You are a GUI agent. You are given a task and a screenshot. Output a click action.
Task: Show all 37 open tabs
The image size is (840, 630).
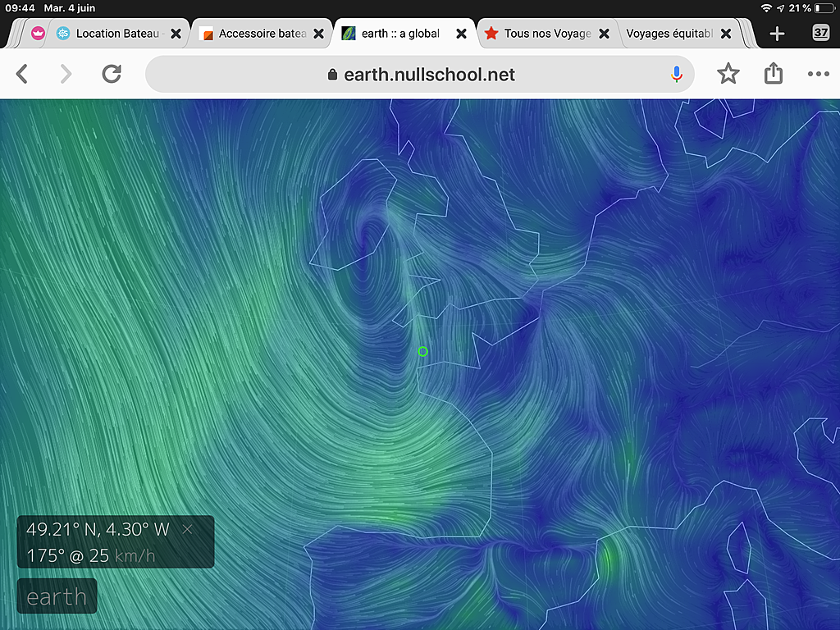[x=820, y=33]
